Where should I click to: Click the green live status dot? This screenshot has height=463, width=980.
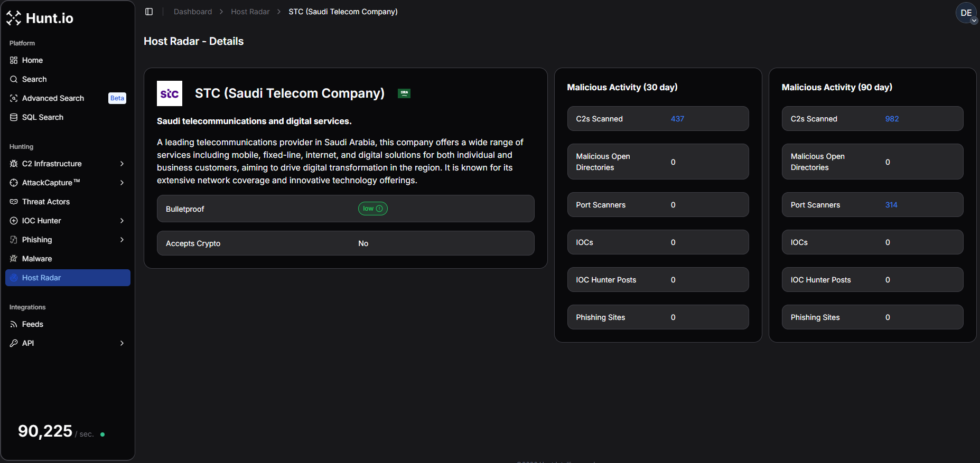pos(102,434)
